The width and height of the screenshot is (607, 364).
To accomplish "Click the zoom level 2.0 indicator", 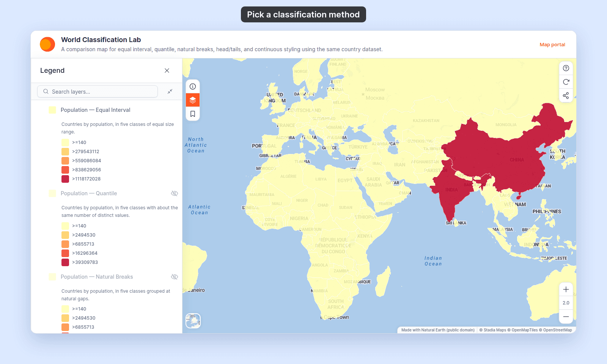I will [566, 303].
